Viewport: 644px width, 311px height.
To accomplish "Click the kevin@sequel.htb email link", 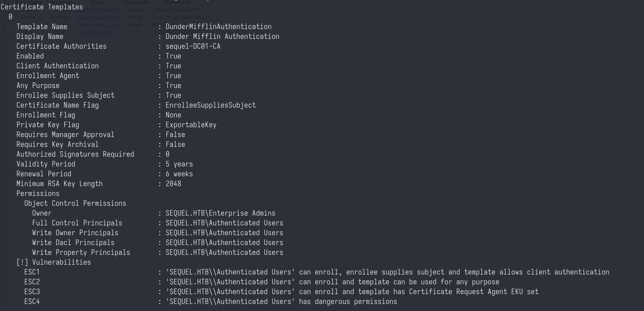I will 98,25.
